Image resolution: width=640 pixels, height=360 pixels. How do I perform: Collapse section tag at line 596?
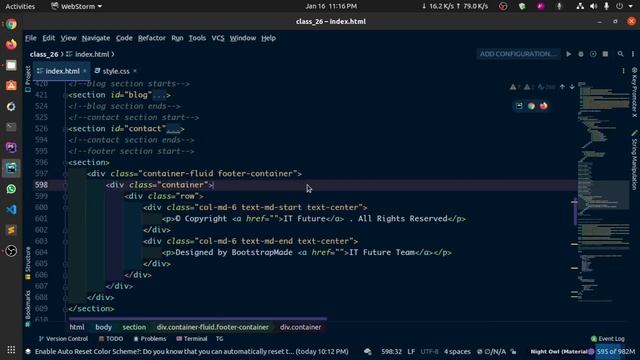pyautogui.click(x=65, y=162)
